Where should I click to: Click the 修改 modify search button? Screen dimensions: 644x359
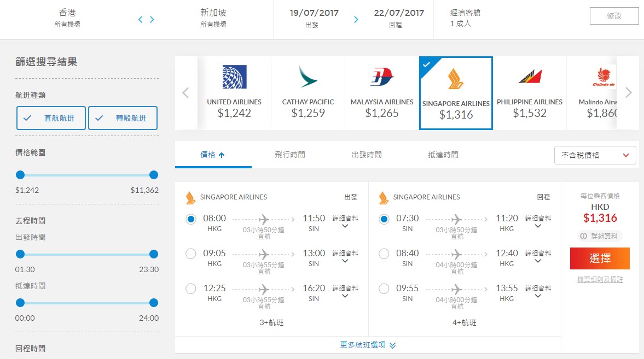coord(614,16)
